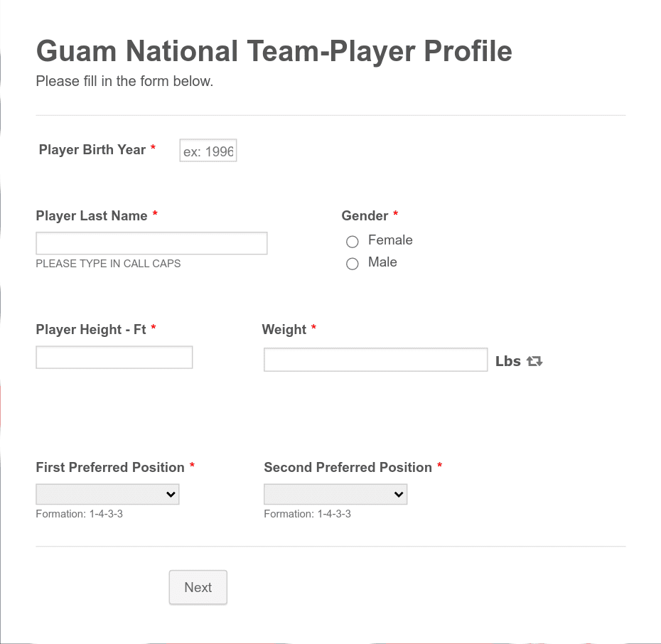Click into the Player Last Name field
The height and width of the screenshot is (644, 661).
click(152, 243)
